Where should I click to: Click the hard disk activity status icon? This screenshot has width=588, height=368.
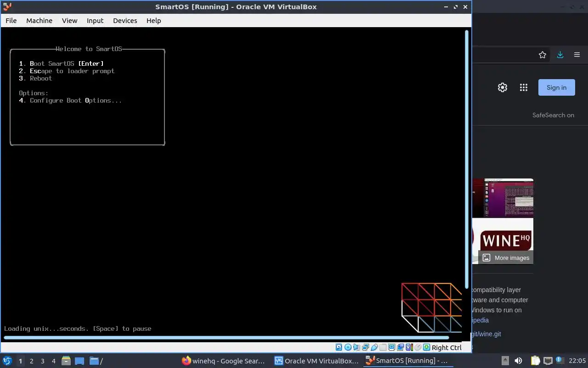(x=339, y=347)
